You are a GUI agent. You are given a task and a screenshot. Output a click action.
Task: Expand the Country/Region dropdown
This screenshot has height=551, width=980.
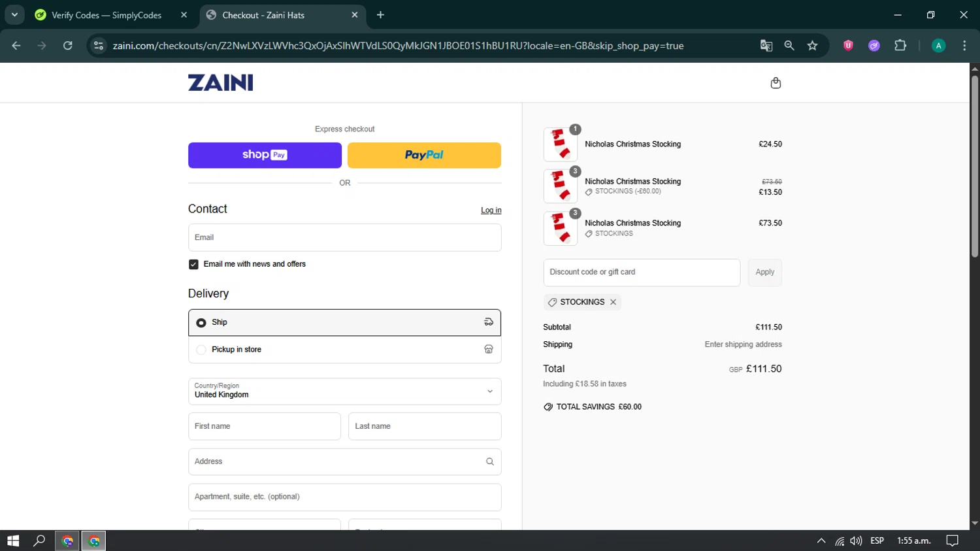344,392
